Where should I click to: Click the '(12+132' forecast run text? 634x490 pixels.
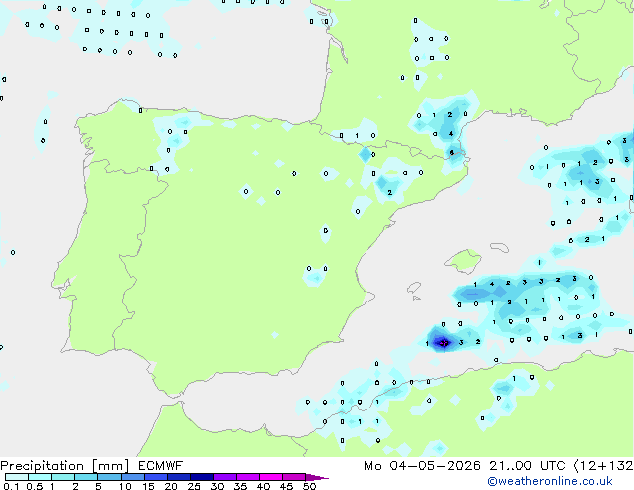603,466
